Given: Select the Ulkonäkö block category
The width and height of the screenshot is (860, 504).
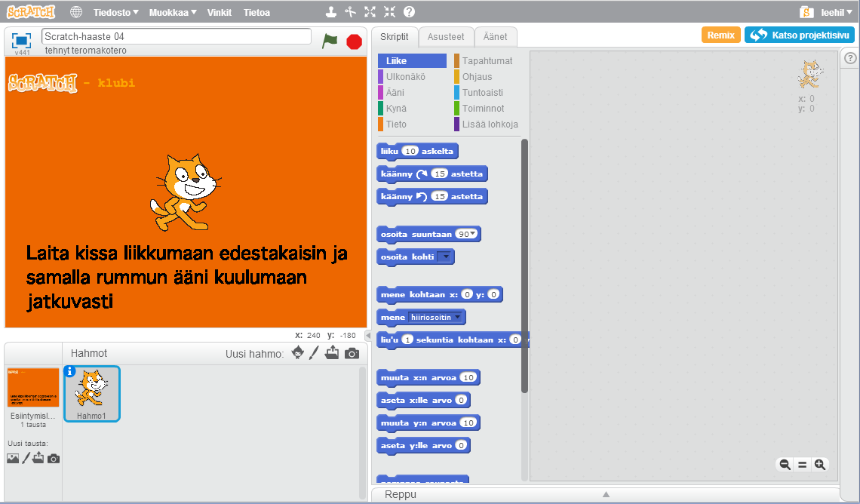Looking at the screenshot, I should click(x=406, y=76).
